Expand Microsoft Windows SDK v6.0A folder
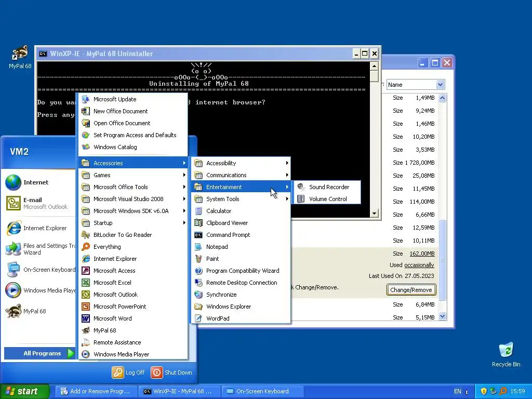Screen dimensions: 532x399 [134, 211]
